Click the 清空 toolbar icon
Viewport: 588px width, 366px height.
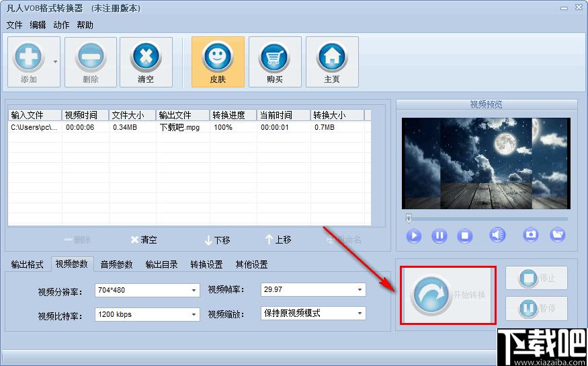[x=146, y=57]
